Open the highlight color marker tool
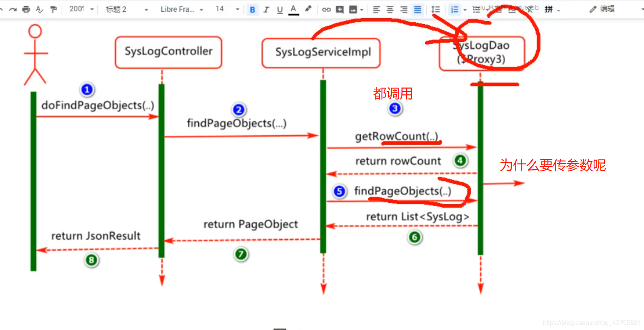This screenshot has width=644, height=330. coord(308,9)
